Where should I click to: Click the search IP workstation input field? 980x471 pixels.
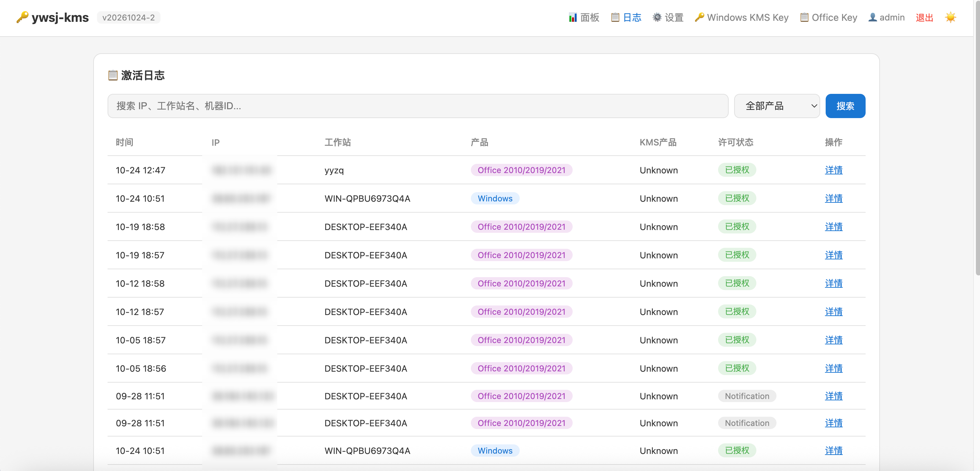418,106
